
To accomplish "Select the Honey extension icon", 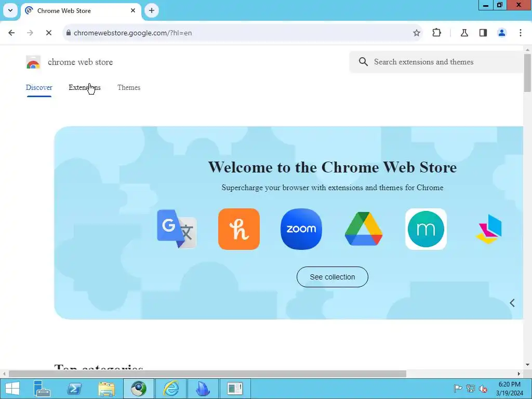I will point(239,229).
